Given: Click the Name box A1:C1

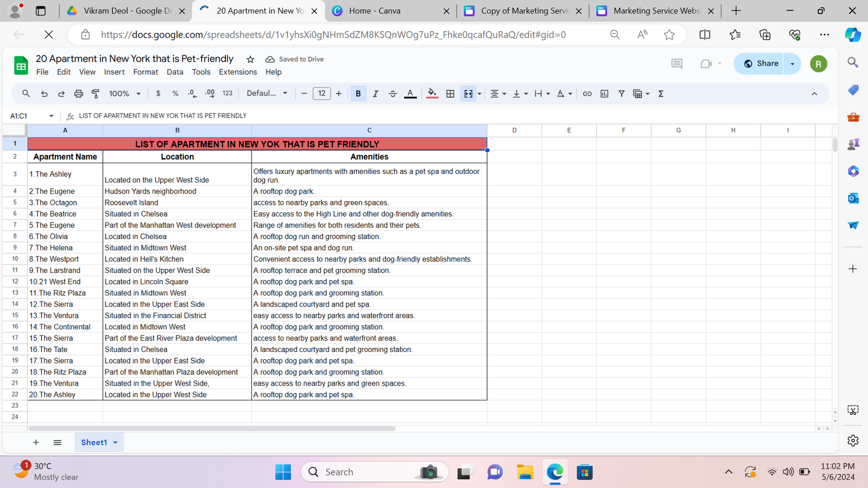Looking at the screenshot, I should point(32,116).
